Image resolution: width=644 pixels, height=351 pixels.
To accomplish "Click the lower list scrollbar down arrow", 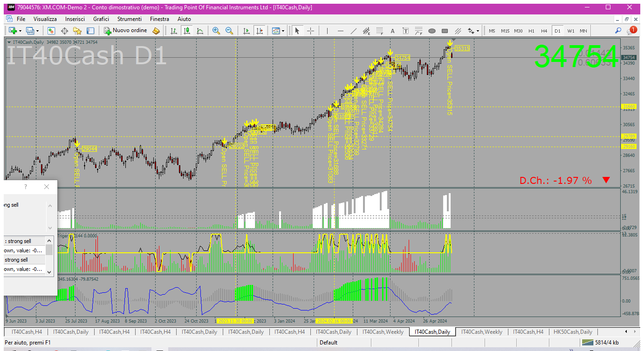I will pyautogui.click(x=49, y=272).
